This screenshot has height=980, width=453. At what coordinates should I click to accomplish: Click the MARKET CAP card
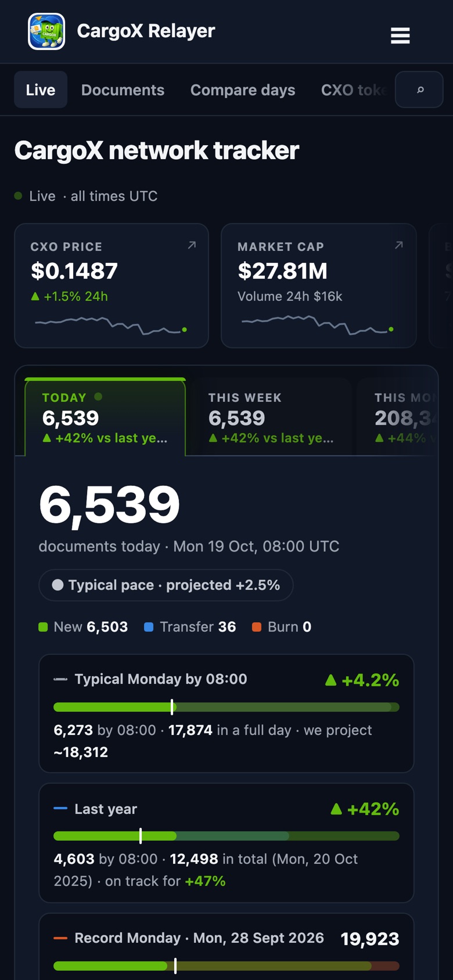318,286
